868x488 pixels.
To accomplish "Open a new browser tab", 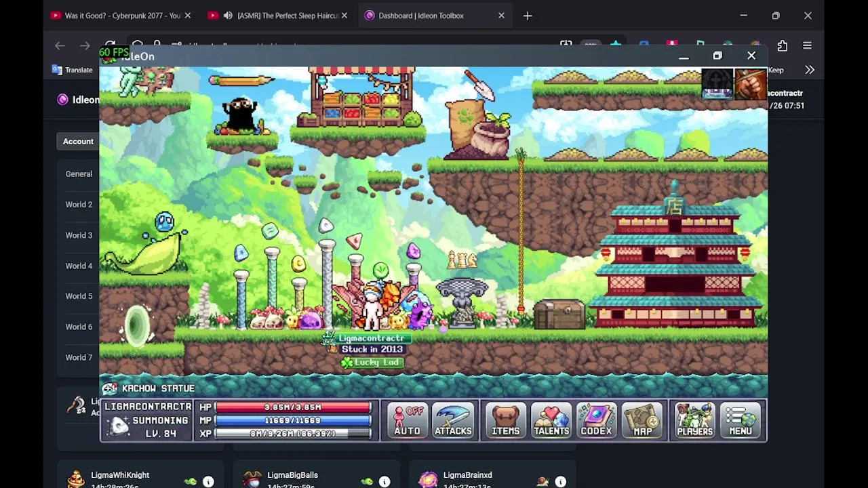I will 528,16.
